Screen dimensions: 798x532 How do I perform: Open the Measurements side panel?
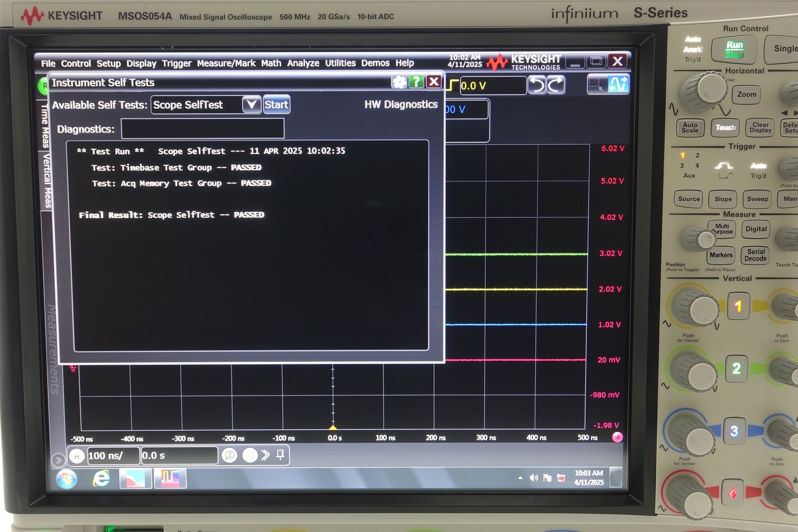click(53, 349)
